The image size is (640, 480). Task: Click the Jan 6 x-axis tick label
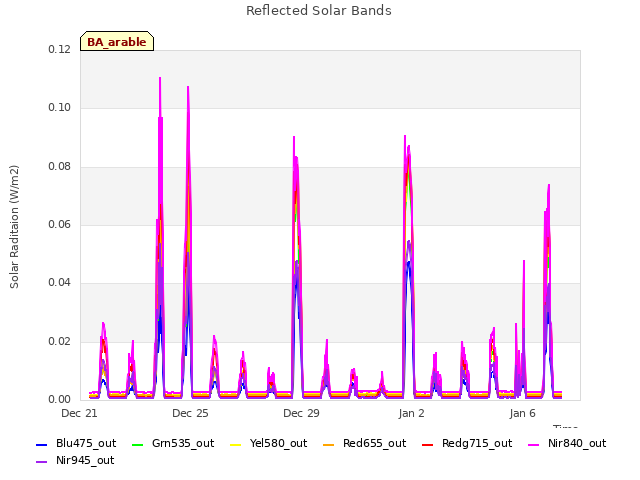click(x=522, y=413)
